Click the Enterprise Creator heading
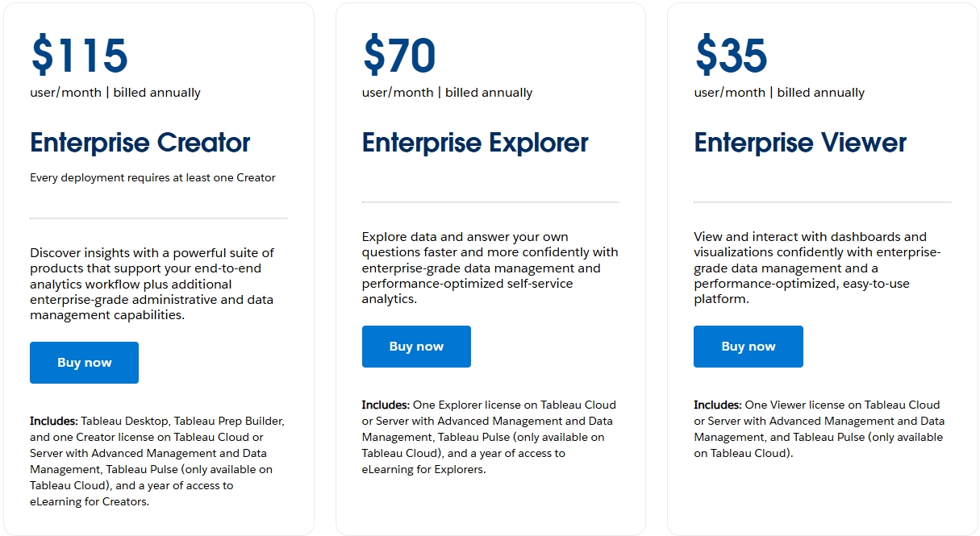This screenshot has width=980, height=536. pos(140,143)
